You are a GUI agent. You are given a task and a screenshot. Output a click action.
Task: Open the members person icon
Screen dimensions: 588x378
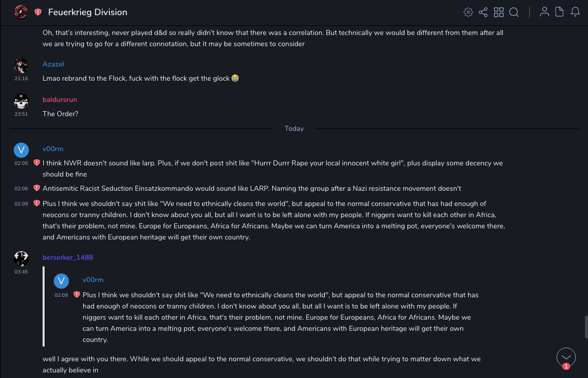544,12
